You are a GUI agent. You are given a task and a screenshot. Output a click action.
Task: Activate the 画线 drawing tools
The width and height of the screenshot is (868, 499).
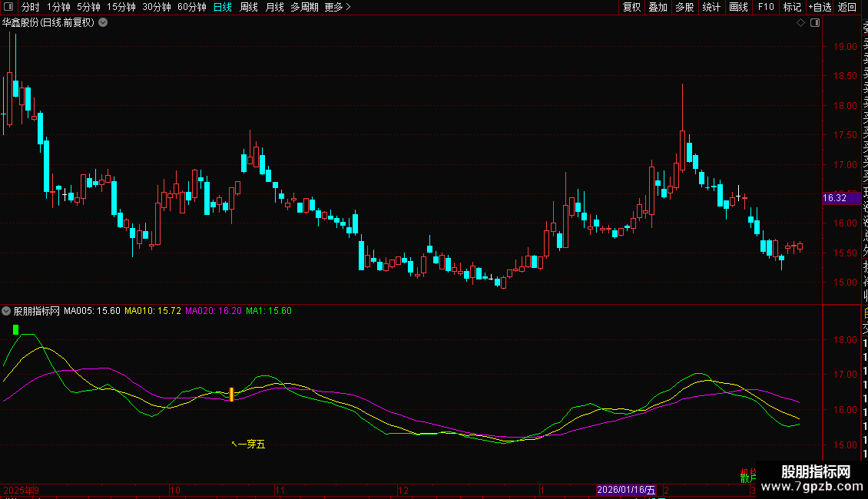coord(738,7)
